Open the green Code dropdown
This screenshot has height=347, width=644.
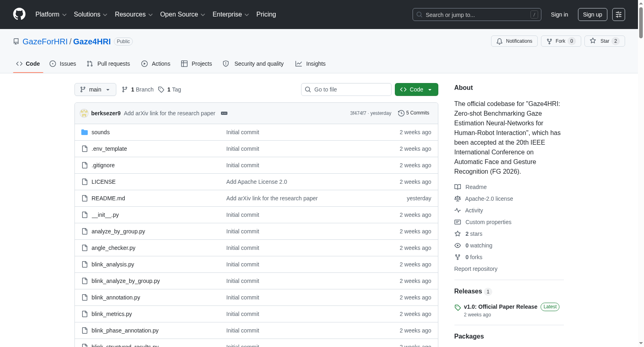(x=417, y=89)
